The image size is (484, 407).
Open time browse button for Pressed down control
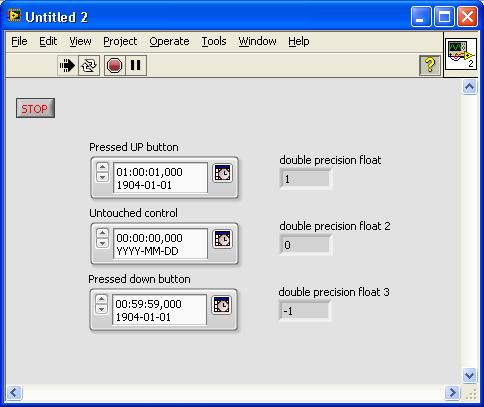point(222,305)
